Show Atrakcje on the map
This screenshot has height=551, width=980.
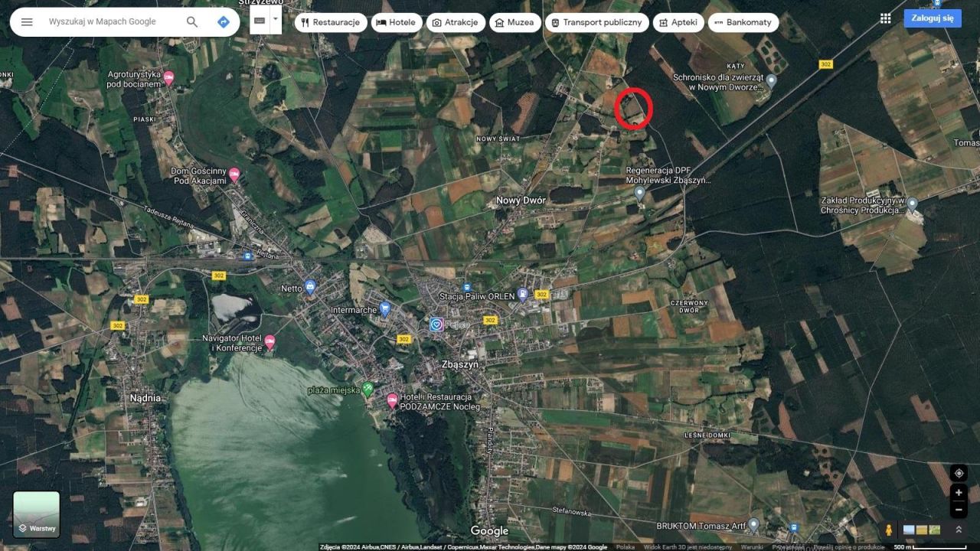[456, 22]
